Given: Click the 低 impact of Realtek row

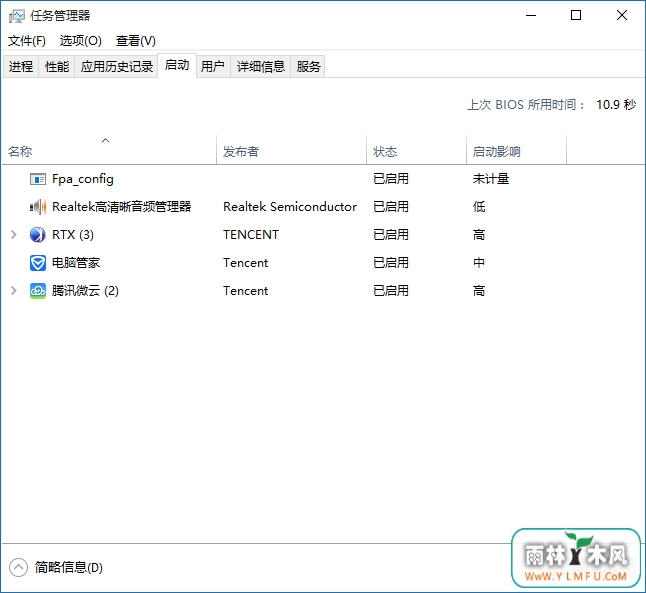Looking at the screenshot, I should click(x=479, y=207).
